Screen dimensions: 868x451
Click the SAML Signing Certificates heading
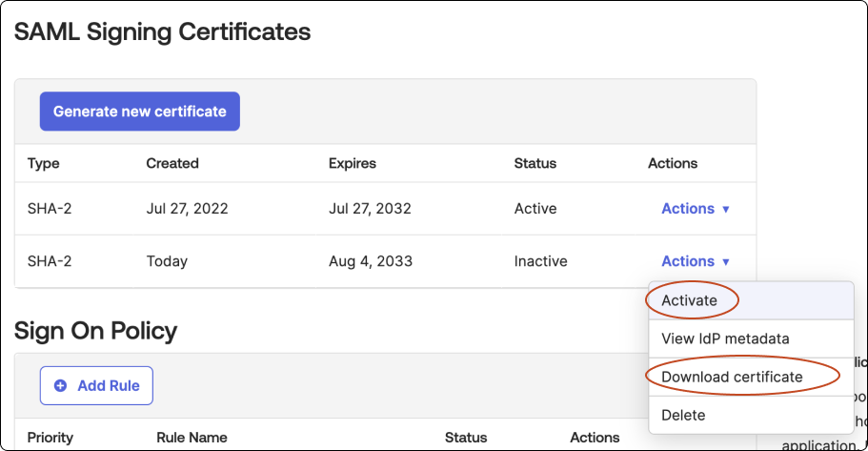(162, 31)
